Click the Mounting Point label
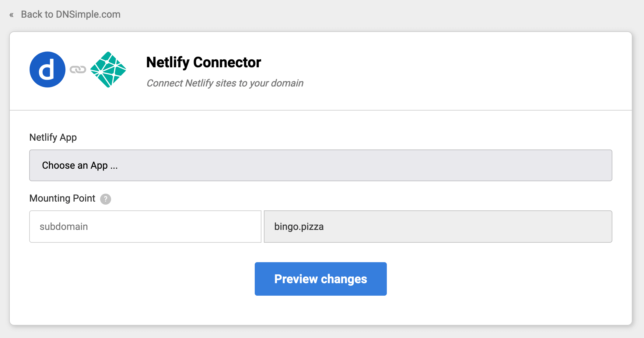Image resolution: width=644 pixels, height=338 pixels. click(62, 198)
